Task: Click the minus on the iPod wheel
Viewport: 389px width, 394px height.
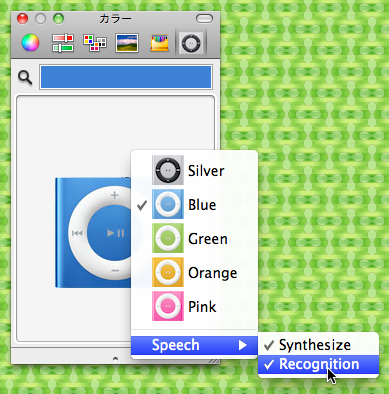Action: [115, 270]
